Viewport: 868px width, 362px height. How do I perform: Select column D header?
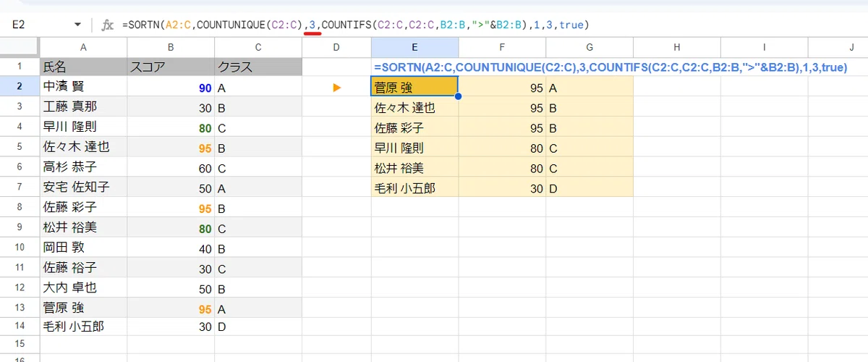(336, 47)
